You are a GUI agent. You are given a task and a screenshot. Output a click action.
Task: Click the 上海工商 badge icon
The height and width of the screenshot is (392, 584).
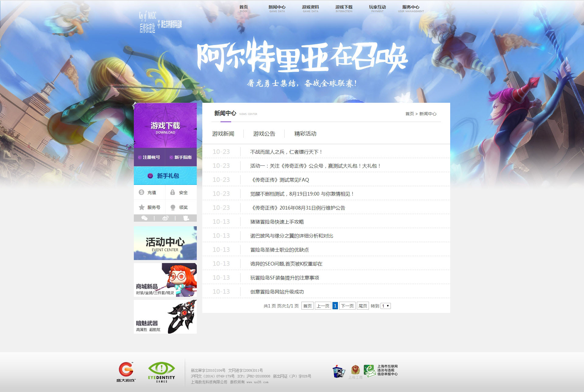(x=355, y=371)
